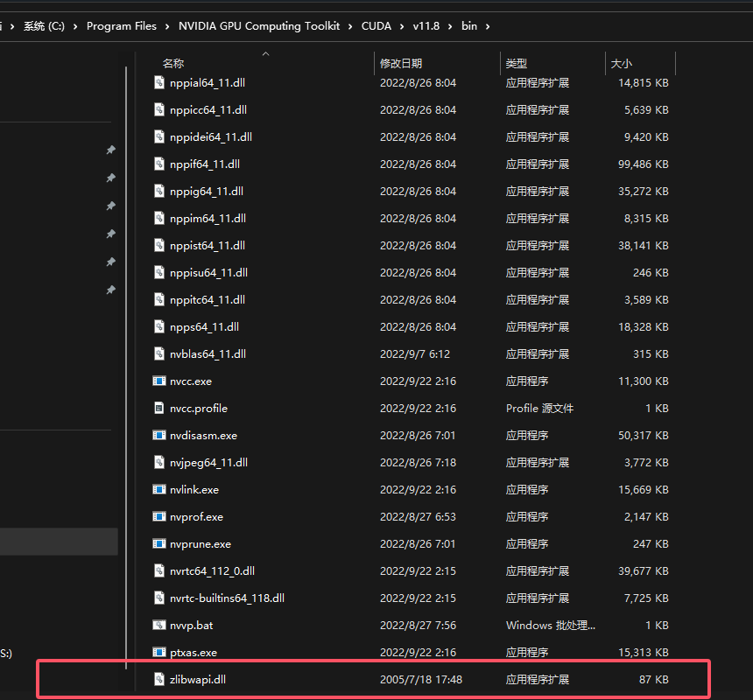753x700 pixels.
Task: Click the 99,486 KB size value
Action: [643, 164]
